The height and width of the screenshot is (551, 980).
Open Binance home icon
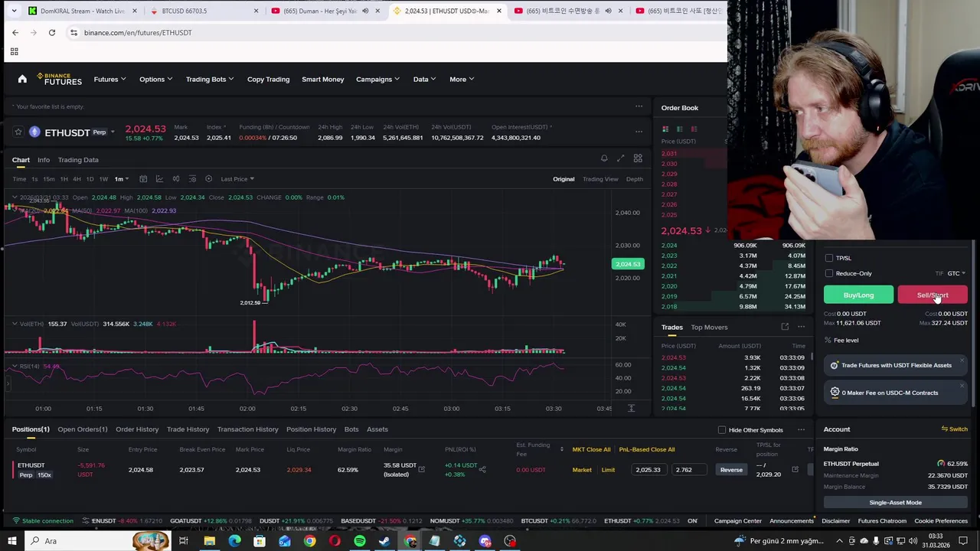pyautogui.click(x=22, y=79)
